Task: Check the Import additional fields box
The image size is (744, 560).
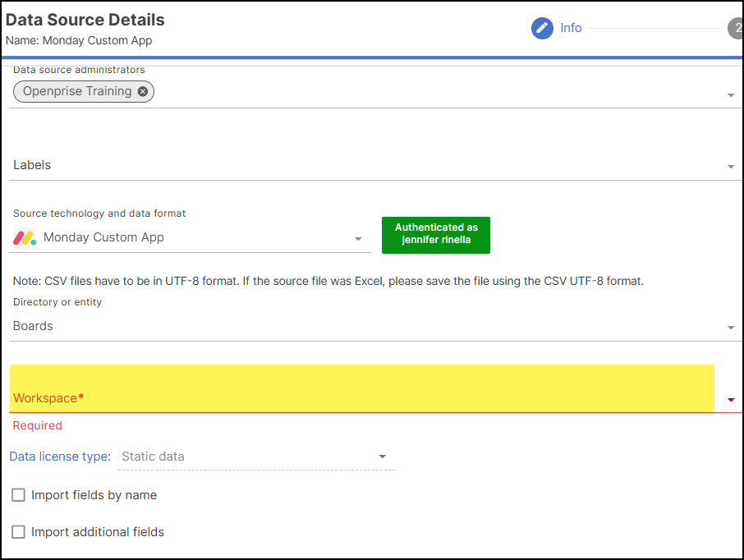Action: tap(18, 532)
